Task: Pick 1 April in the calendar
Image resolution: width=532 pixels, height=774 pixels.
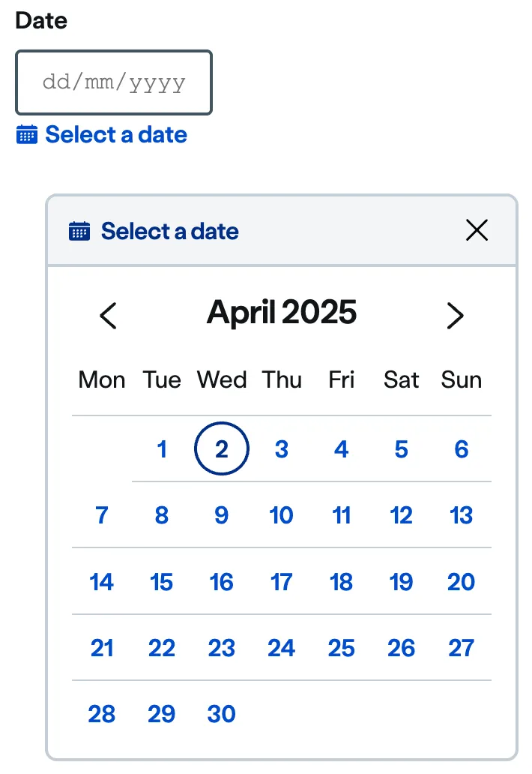Action: coord(162,449)
